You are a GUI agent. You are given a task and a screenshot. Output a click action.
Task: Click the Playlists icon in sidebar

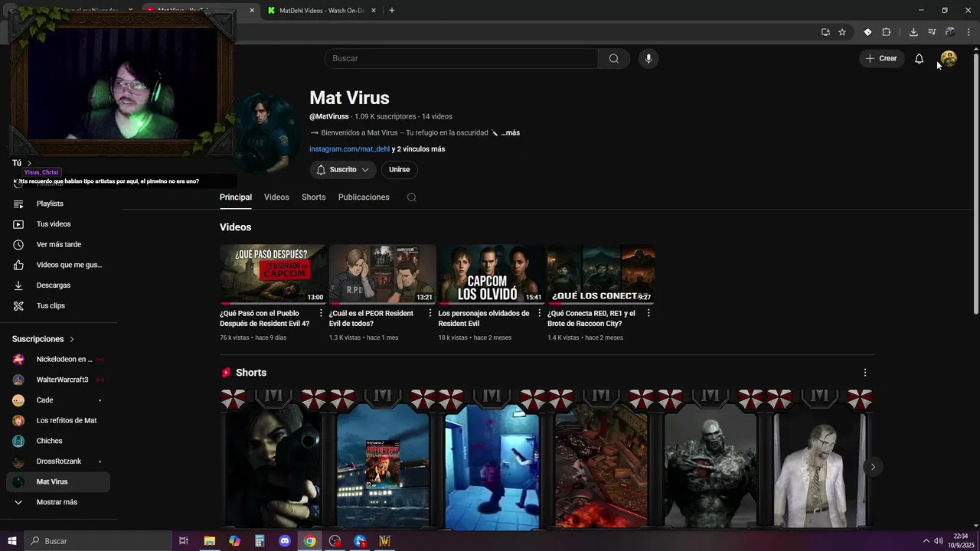point(18,204)
